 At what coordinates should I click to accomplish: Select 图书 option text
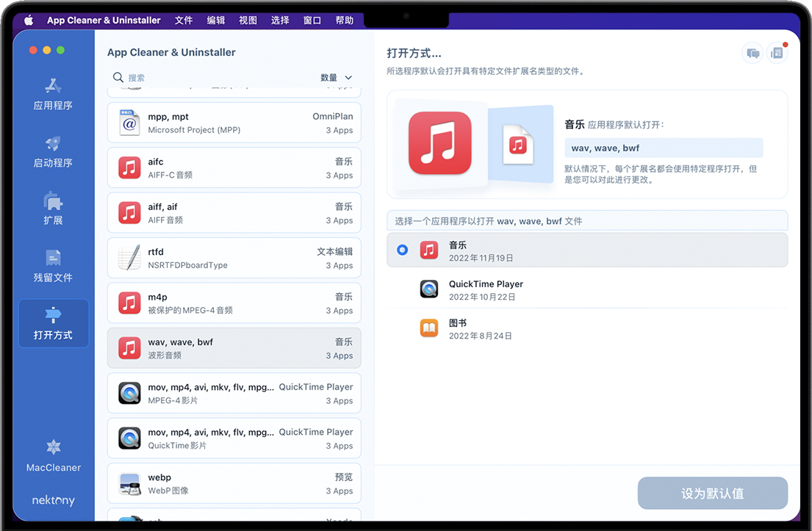pos(458,323)
